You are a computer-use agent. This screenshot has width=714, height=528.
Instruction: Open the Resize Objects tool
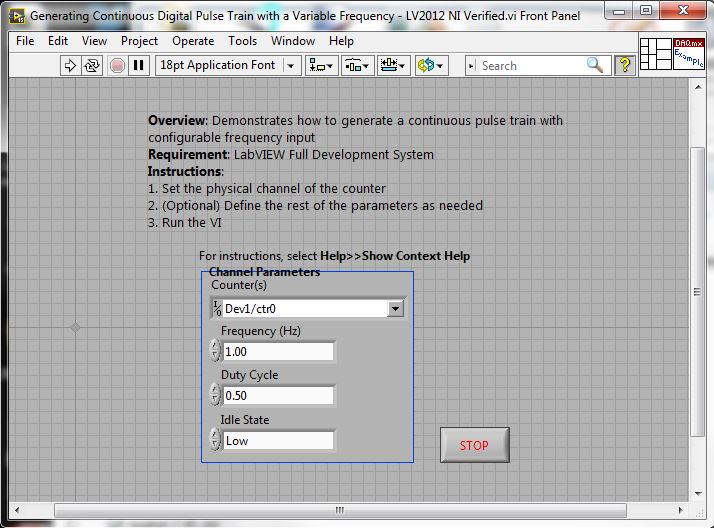393,66
